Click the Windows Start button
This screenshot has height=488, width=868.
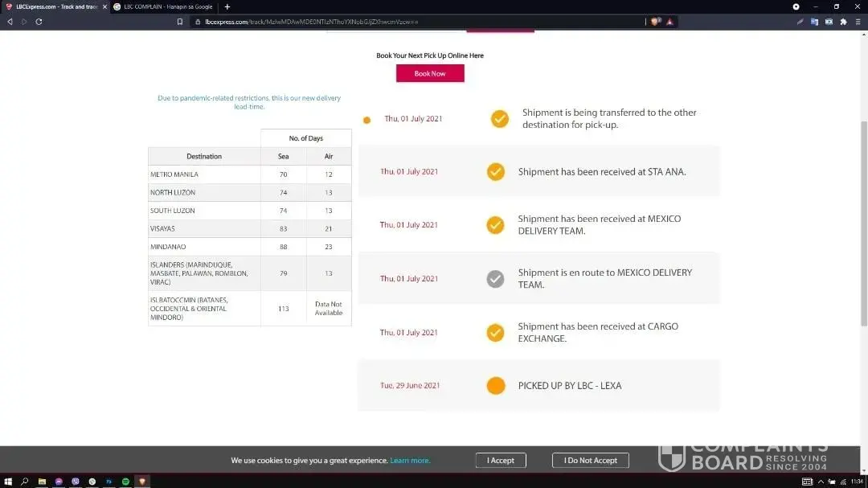(8, 482)
